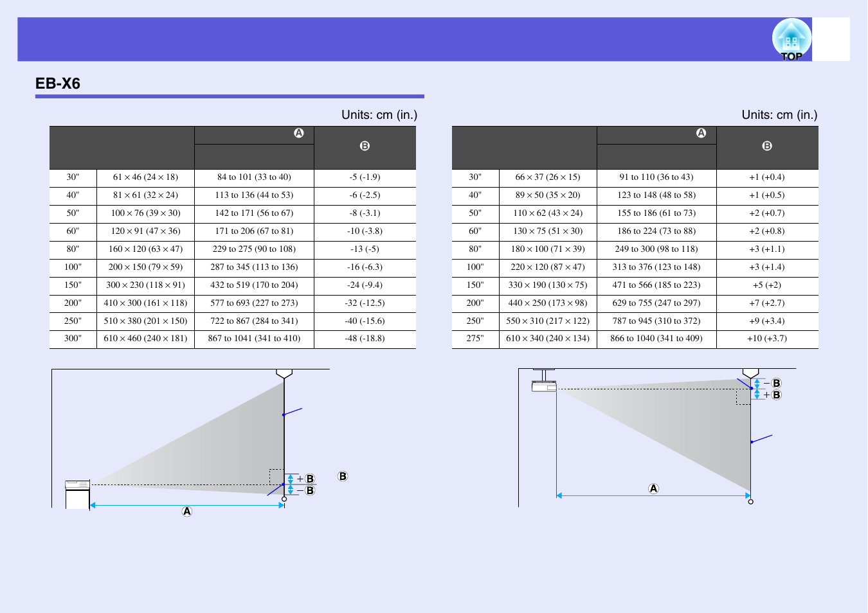This screenshot has width=868, height=613.
Task: Select the cell 510 × 380 (201 × 150)
Action: pyautogui.click(x=146, y=321)
